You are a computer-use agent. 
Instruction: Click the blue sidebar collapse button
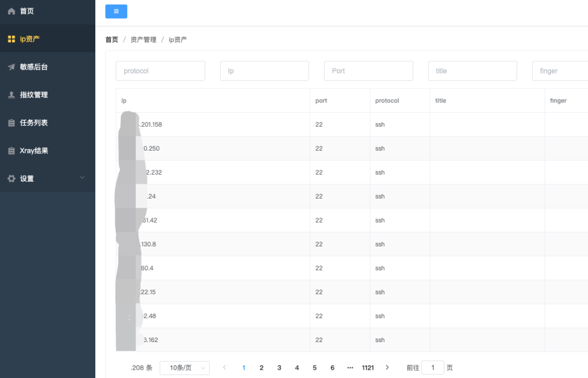[x=116, y=11]
